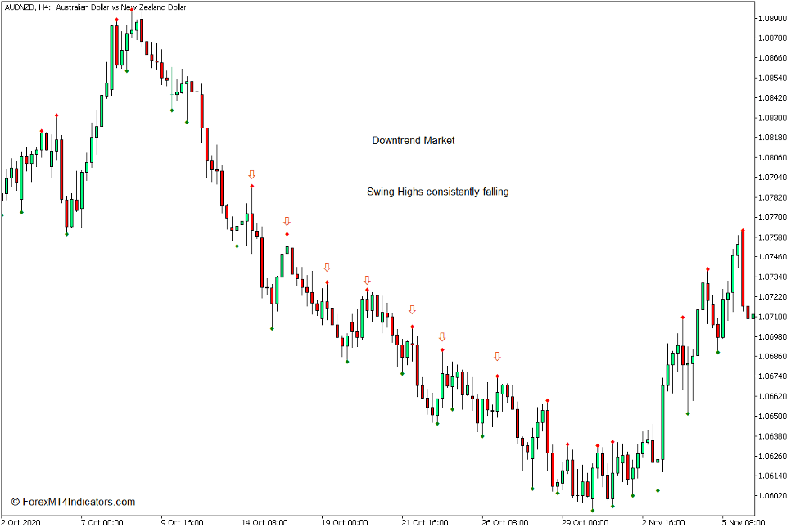The width and height of the screenshot is (800, 532).
Task: Click the Swing Highs consistently falling label
Action: [x=437, y=192]
